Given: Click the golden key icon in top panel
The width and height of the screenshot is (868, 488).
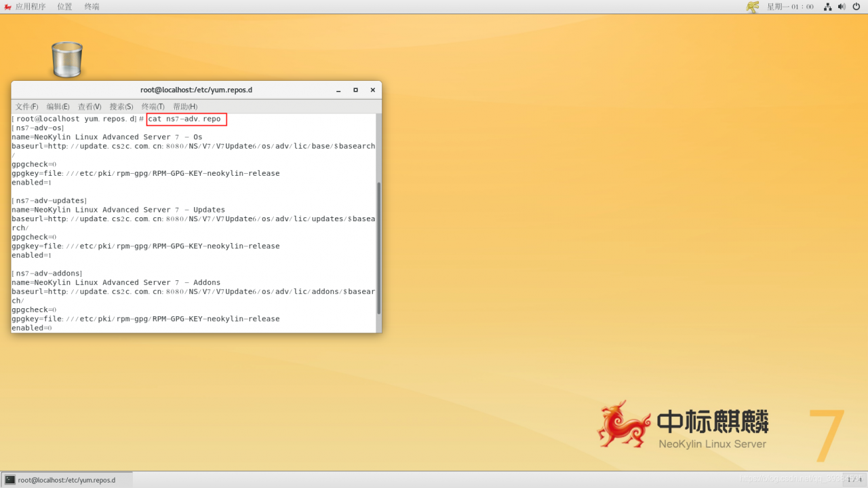Looking at the screenshot, I should [753, 6].
